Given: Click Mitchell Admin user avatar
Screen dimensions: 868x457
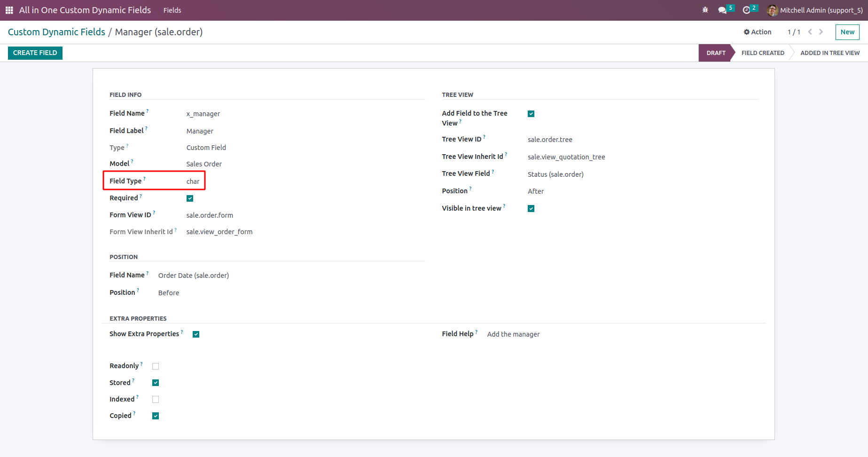Looking at the screenshot, I should point(772,10).
